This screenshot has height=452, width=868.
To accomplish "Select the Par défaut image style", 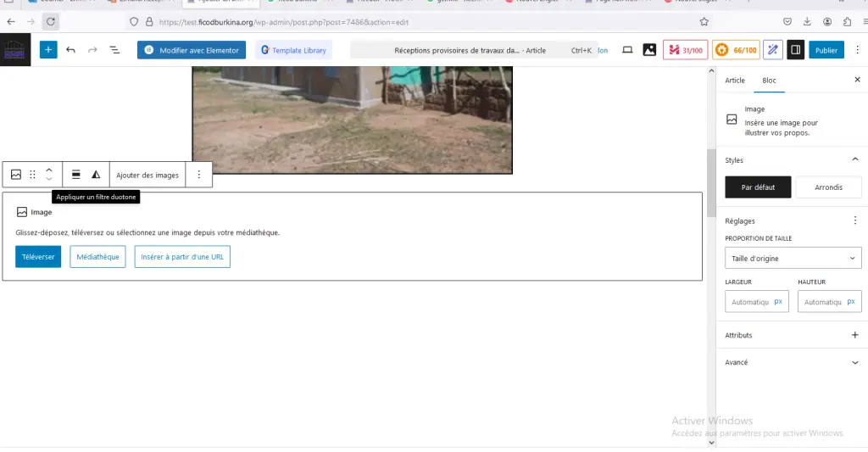I will click(x=758, y=187).
